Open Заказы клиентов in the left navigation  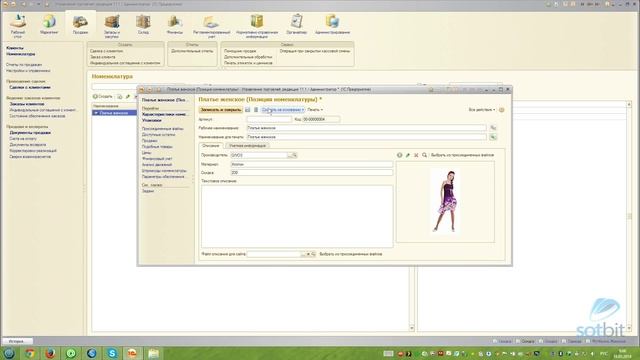pyautogui.click(x=27, y=104)
